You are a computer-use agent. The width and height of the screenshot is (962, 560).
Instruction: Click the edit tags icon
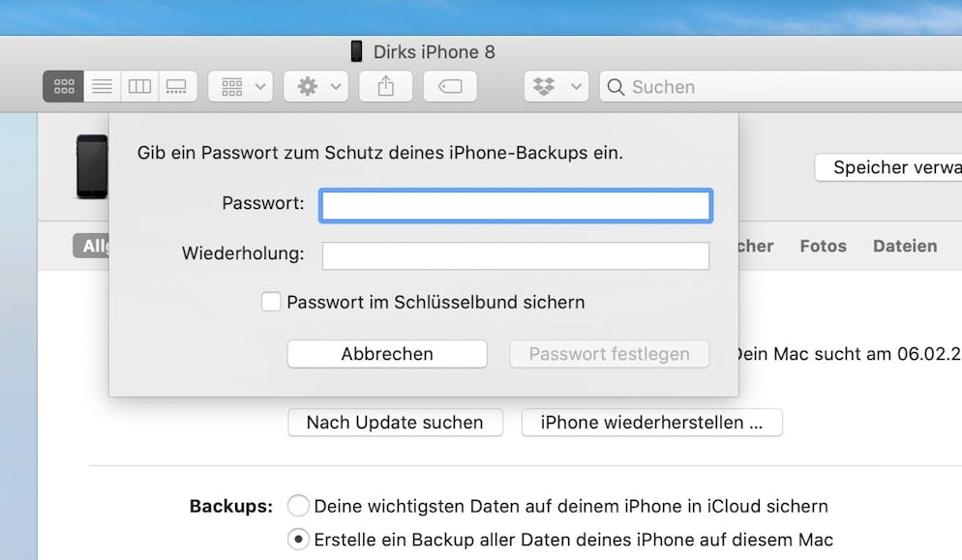(x=450, y=86)
